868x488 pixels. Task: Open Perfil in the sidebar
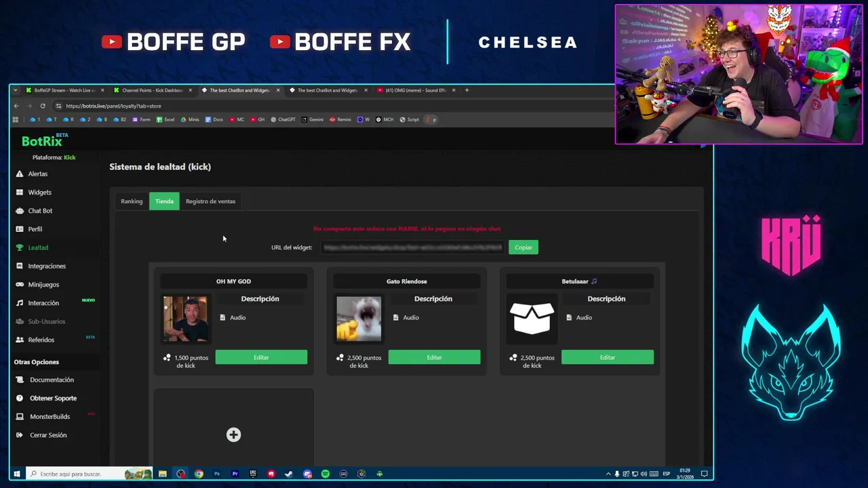point(35,229)
